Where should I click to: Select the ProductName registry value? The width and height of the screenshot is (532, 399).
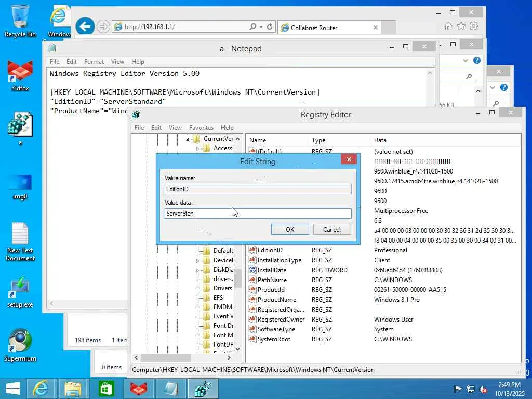pos(276,300)
